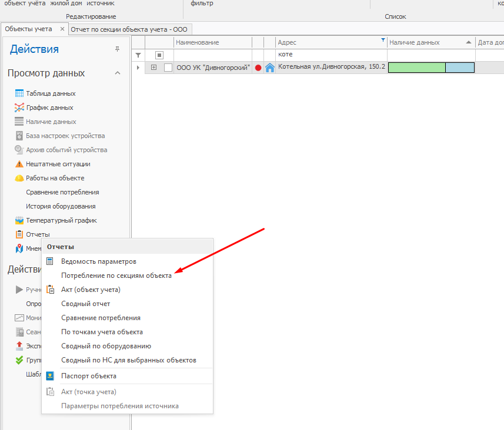Click the Нештатные ситуации warning icon
The image size is (504, 430).
(x=19, y=164)
